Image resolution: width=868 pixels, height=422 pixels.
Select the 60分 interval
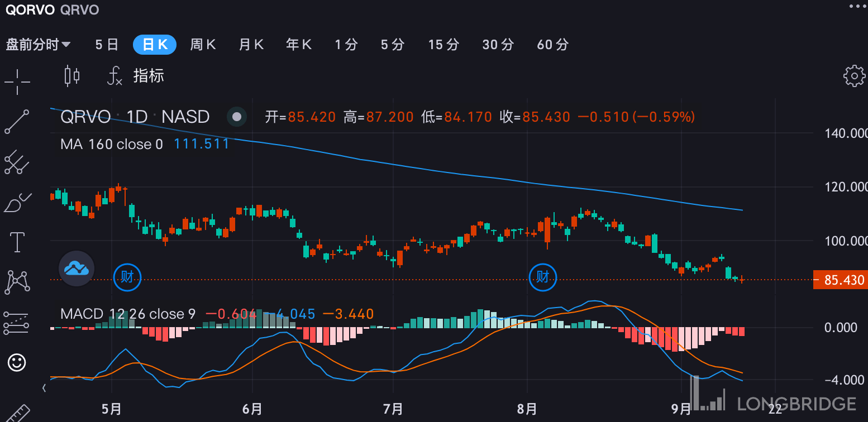pyautogui.click(x=553, y=45)
